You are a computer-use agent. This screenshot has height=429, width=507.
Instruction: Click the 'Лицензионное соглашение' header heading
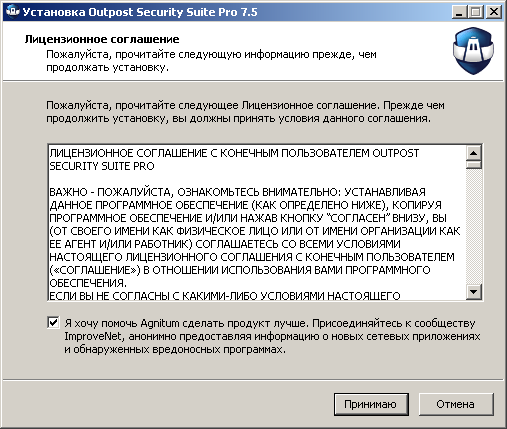102,39
